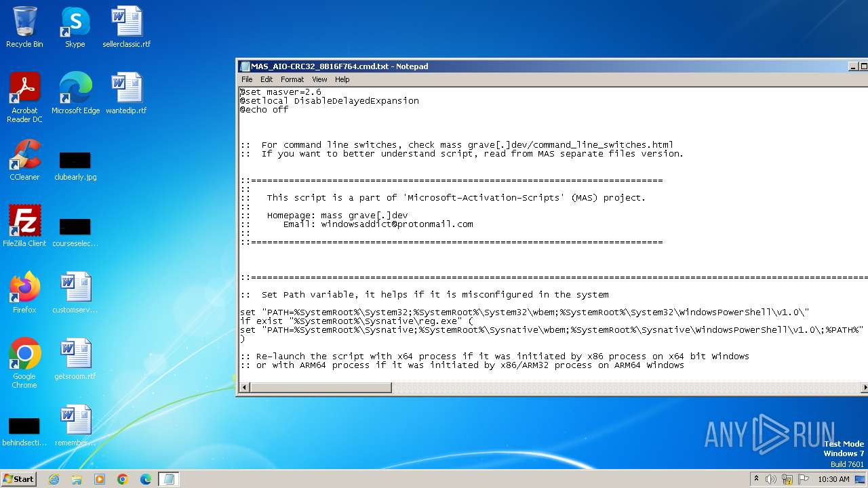Click the Notepad title bar text
This screenshot has width=868, height=488.
339,66
